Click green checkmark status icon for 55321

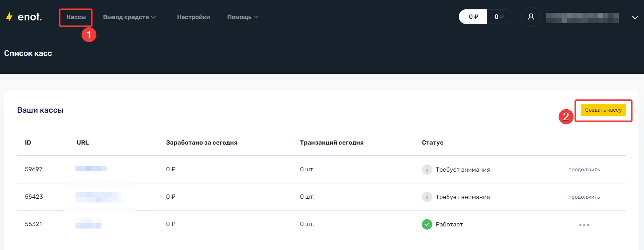coord(427,224)
